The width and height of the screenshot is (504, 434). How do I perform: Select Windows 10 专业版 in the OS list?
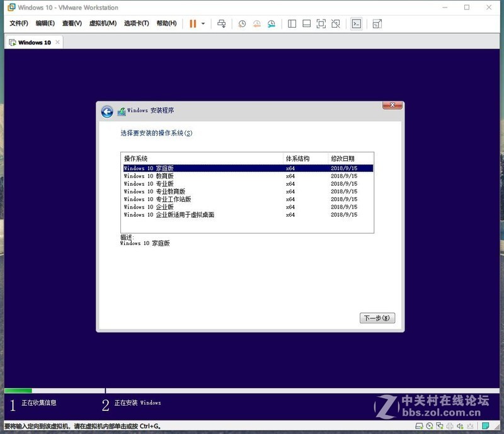(x=157, y=184)
